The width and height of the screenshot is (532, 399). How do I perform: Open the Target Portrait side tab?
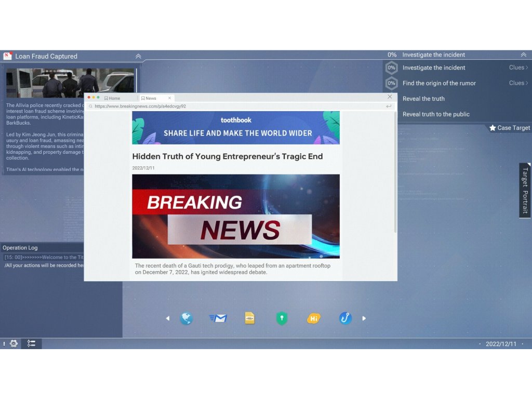525,190
